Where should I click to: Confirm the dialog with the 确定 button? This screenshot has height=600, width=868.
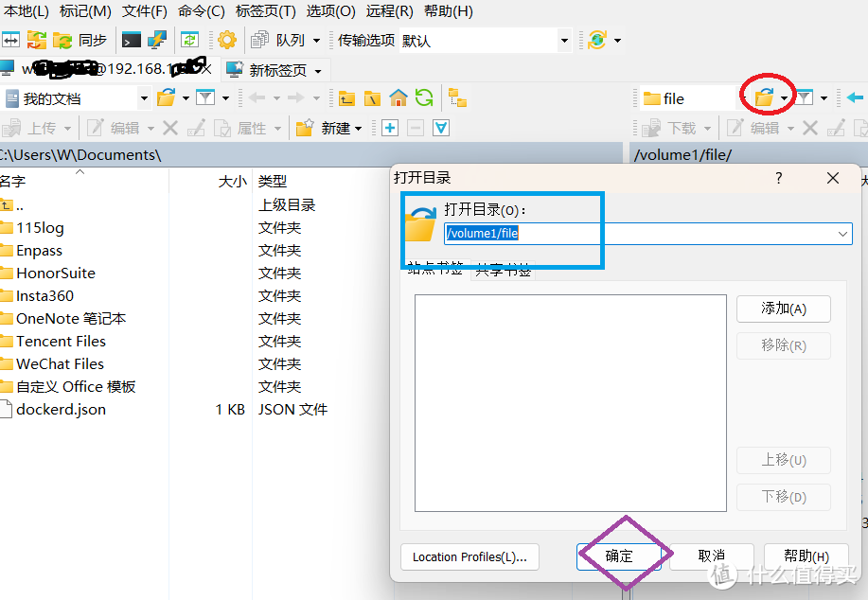621,556
